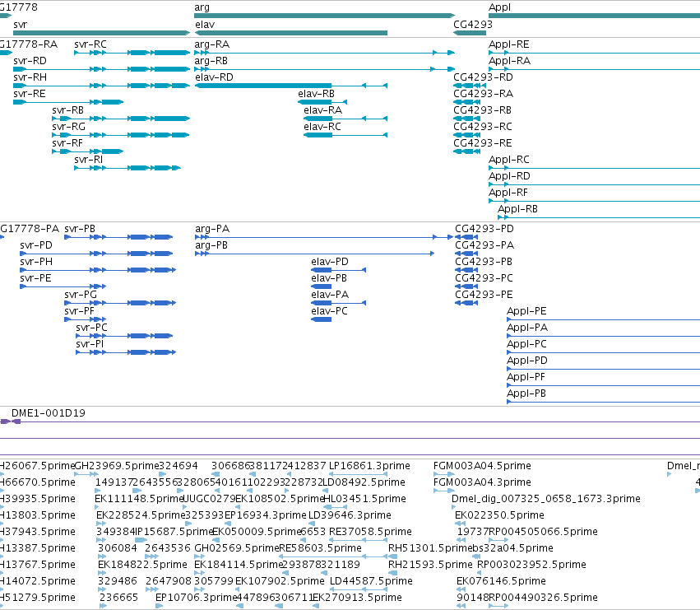Click the svr-RH transcript

tap(102, 86)
